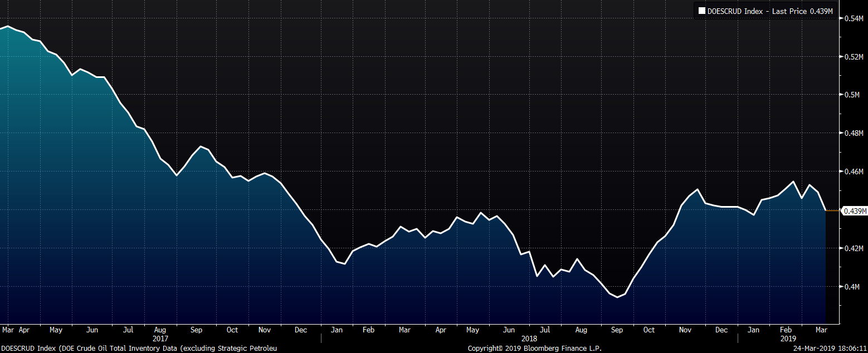Click the white DOESCRUD legend color swatch

coord(702,11)
